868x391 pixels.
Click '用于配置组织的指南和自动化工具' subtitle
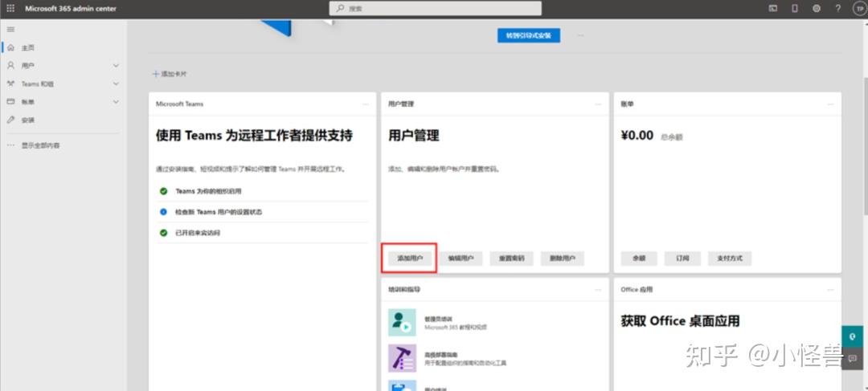click(465, 364)
